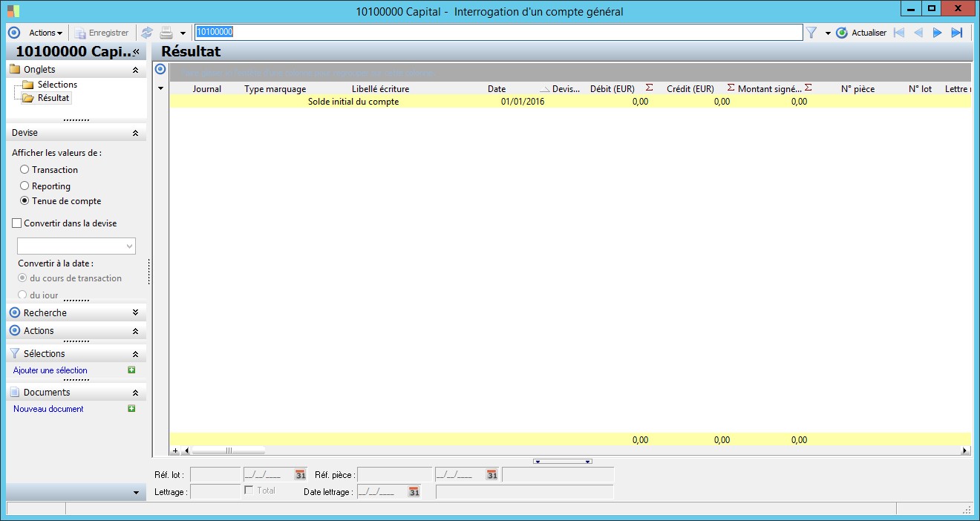
Task: Select the Résultat tab in tree
Action: (x=53, y=98)
